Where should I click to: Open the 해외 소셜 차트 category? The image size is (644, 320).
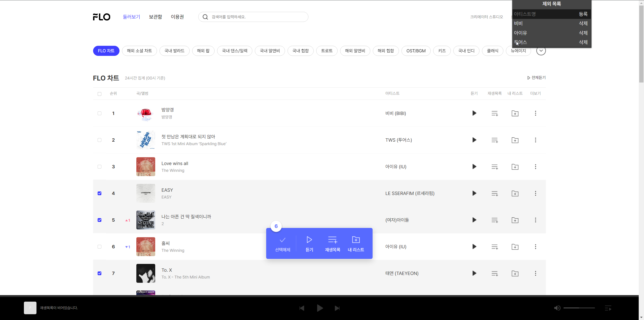click(139, 51)
